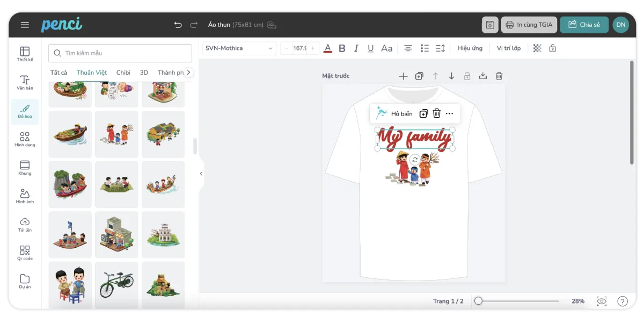Viewport: 644px width, 323px height.
Task: Toggle bold formatting
Action: point(342,48)
